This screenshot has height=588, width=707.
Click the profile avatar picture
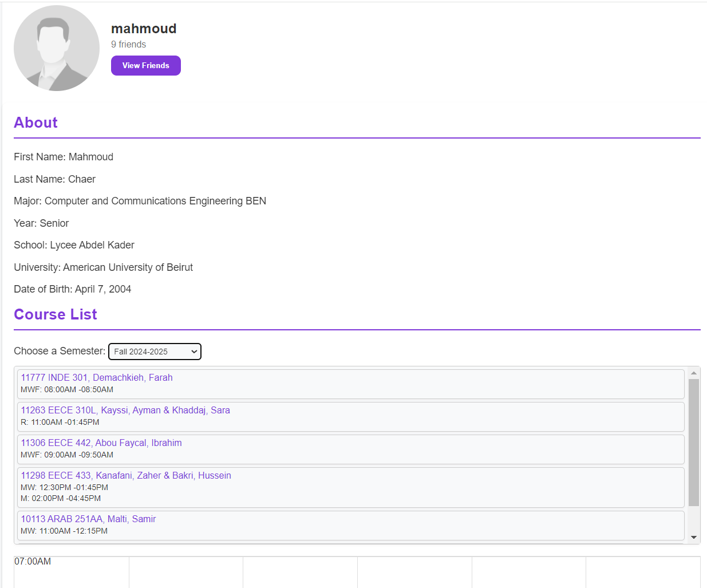point(56,48)
